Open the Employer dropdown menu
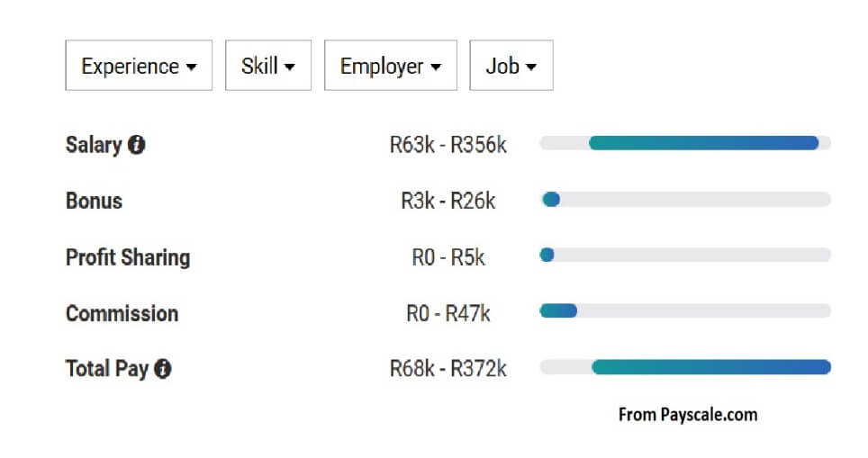This screenshot has width=868, height=458. click(x=391, y=66)
